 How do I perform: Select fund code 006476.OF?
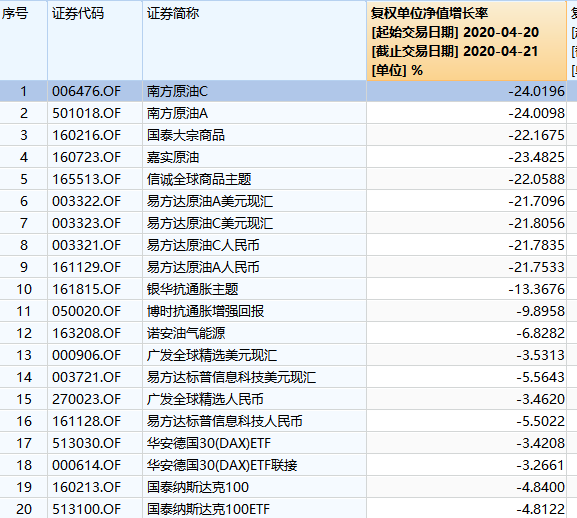coord(86,91)
